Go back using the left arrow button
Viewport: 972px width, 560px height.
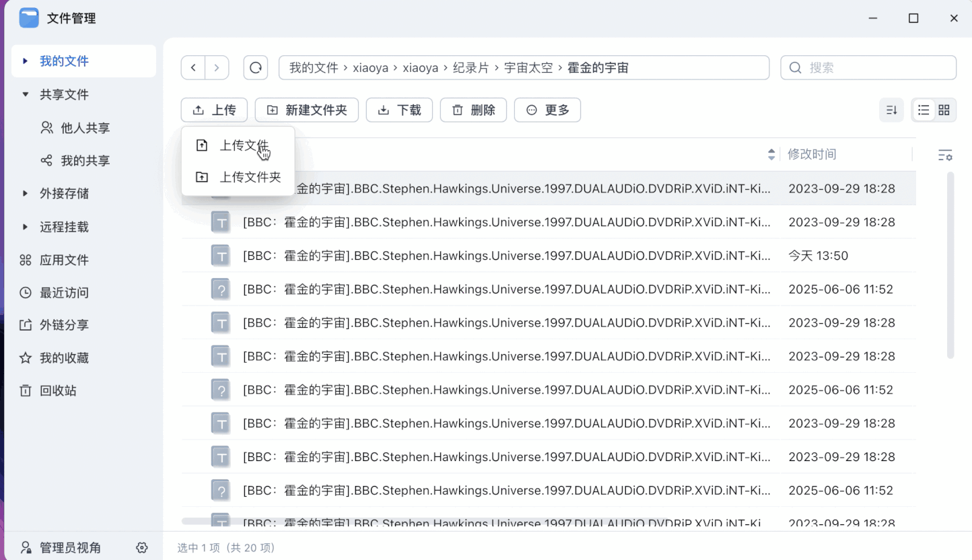click(x=193, y=68)
